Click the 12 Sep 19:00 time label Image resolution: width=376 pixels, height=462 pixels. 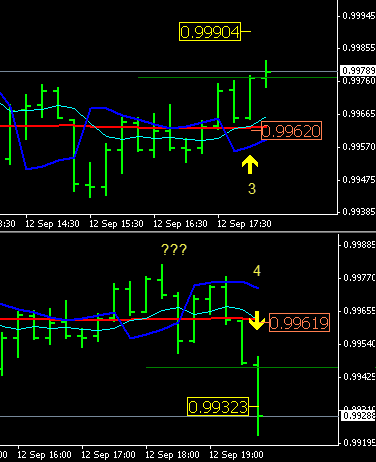(x=236, y=455)
